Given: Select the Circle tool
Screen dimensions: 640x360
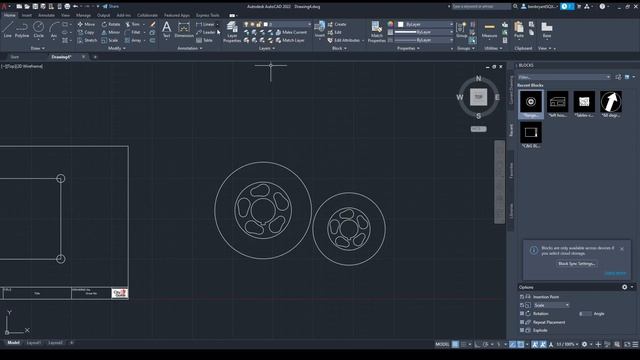Looking at the screenshot, I should [x=38, y=30].
